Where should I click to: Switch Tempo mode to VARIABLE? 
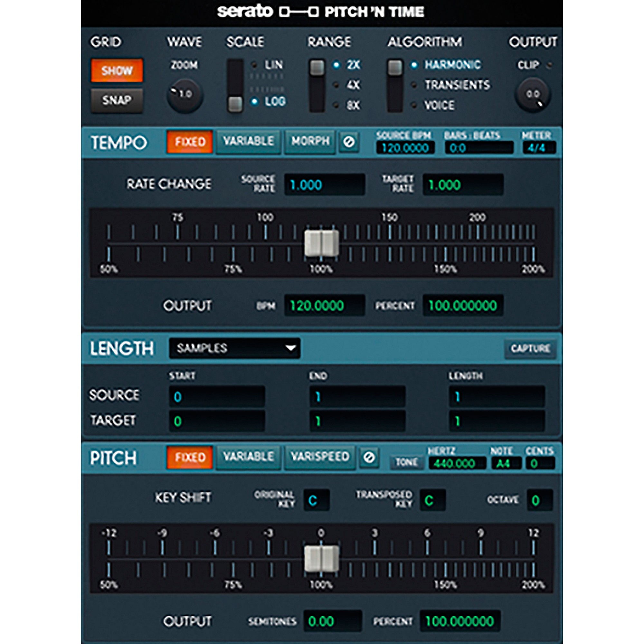pyautogui.click(x=248, y=141)
